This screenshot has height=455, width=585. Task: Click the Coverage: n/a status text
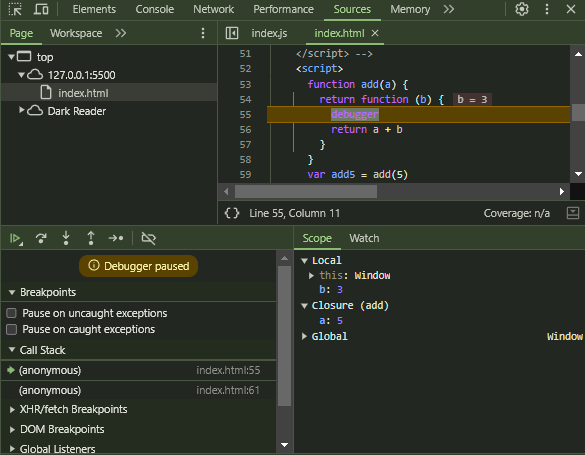(x=516, y=213)
